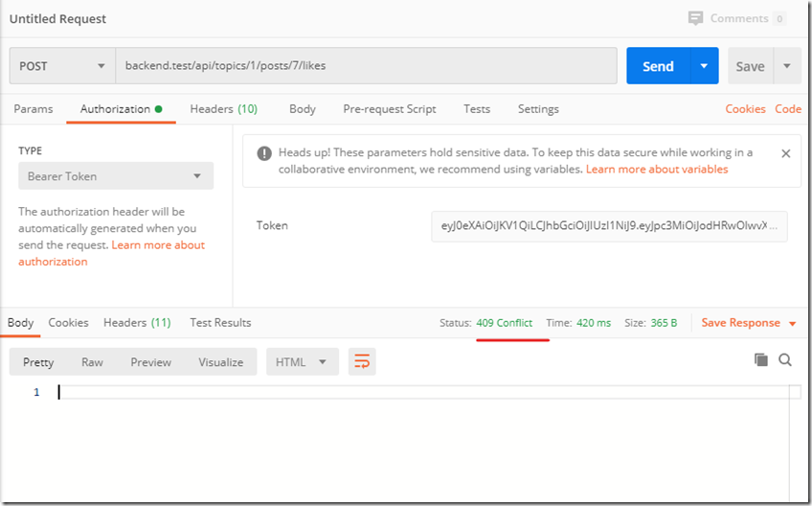Expand the Save button options arrow
The width and height of the screenshot is (812, 506).
pyautogui.click(x=787, y=66)
